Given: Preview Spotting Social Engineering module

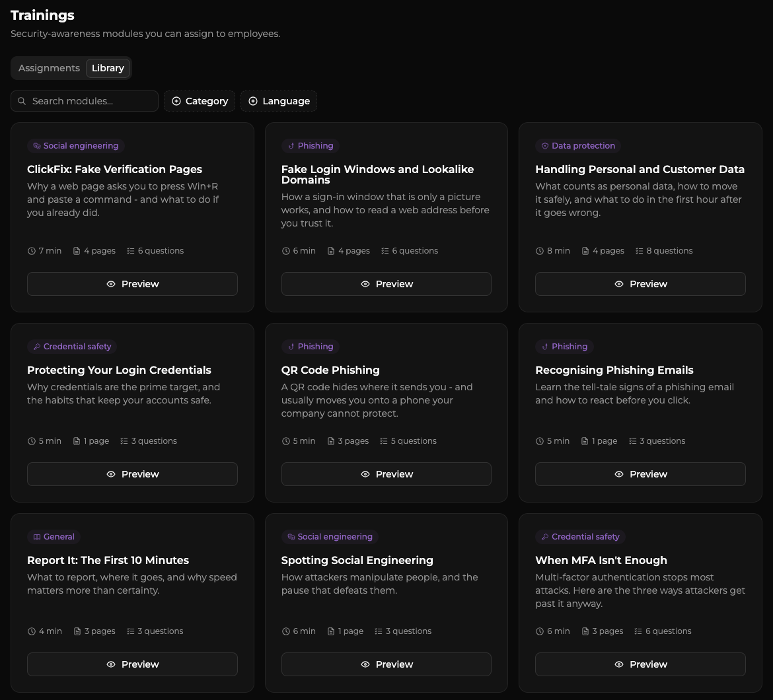Looking at the screenshot, I should 386,664.
